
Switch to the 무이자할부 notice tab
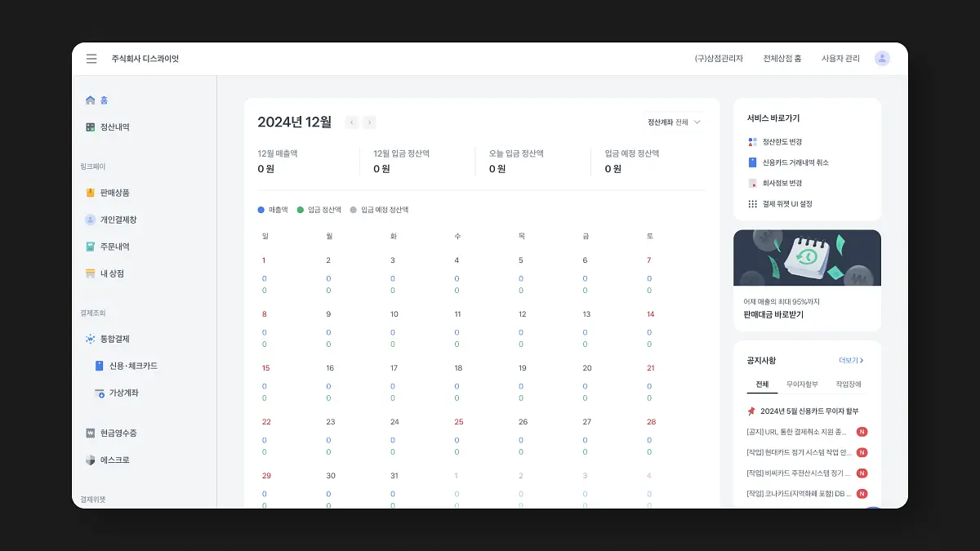click(x=802, y=384)
